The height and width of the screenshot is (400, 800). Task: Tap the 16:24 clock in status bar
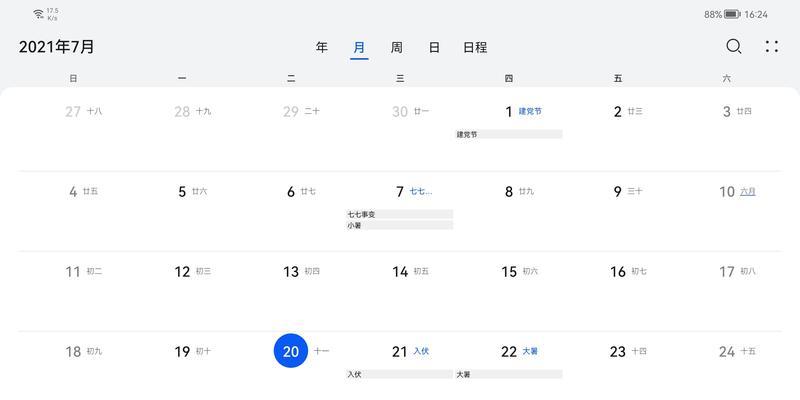coord(756,14)
